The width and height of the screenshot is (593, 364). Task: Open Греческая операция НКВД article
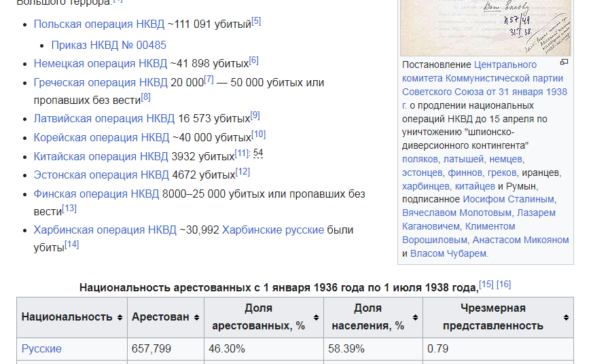tap(101, 82)
